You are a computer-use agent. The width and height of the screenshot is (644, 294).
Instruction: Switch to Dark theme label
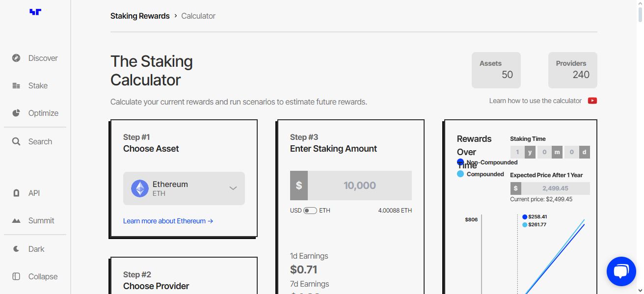click(36, 249)
